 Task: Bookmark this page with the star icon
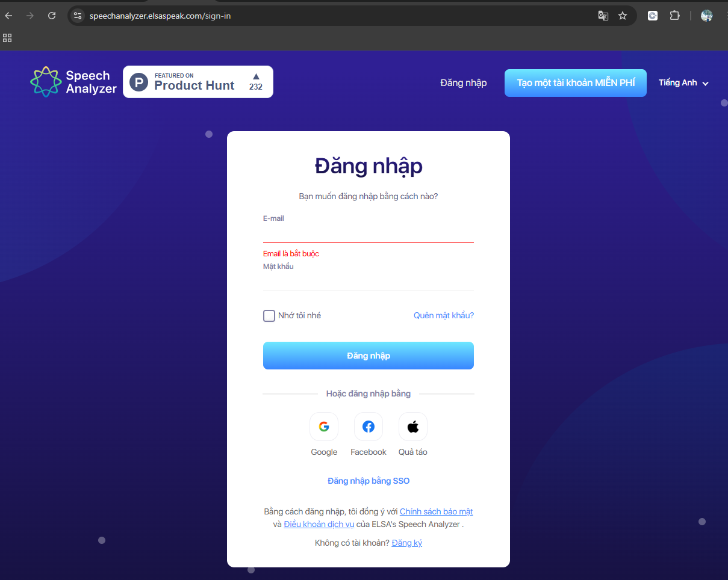pos(623,16)
